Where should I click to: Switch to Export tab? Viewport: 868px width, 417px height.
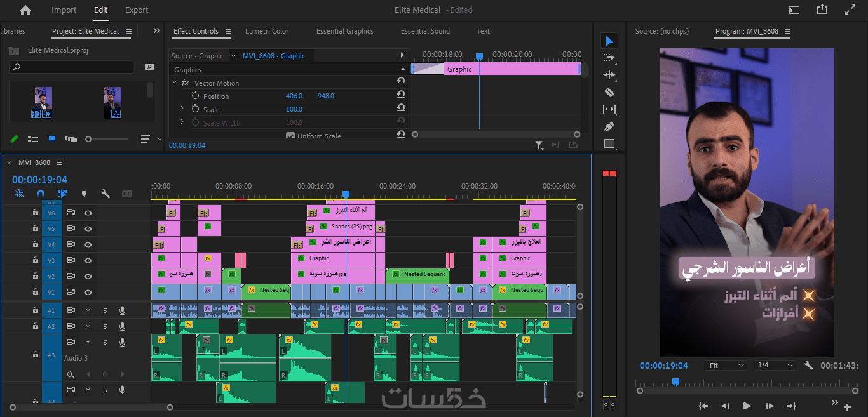[137, 10]
